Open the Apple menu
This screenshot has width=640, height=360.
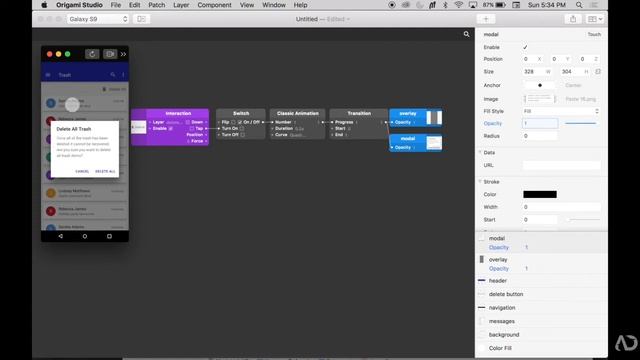44,5
